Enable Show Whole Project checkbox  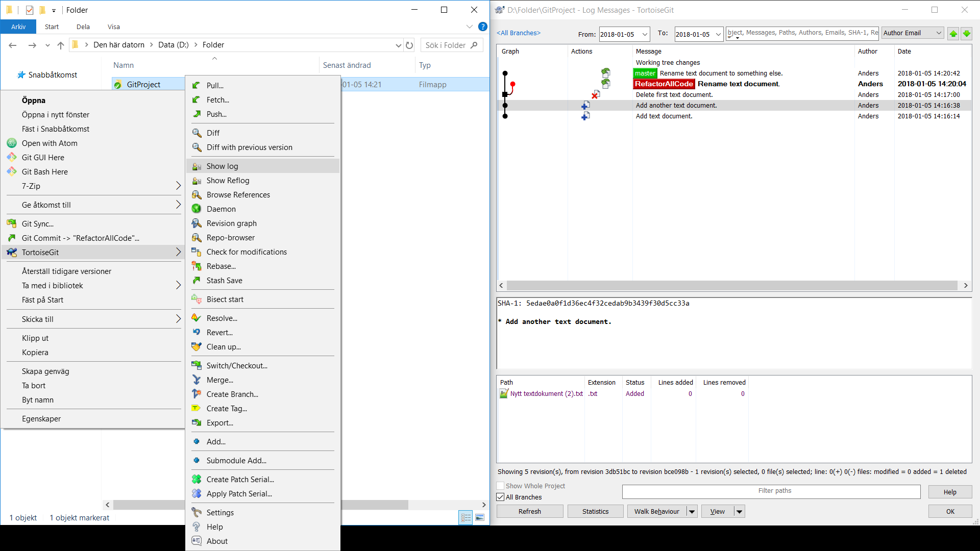point(501,486)
